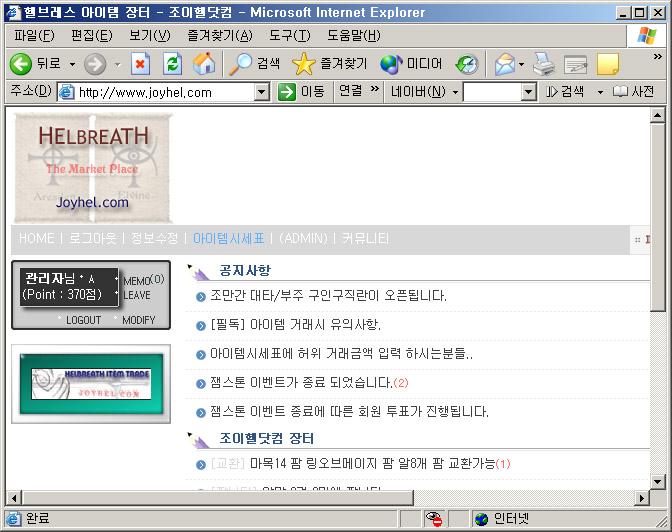Viewport: 672px width, 532px height.
Task: Open the Naver (네이버) toolbar dropdown
Action: [x=424, y=92]
